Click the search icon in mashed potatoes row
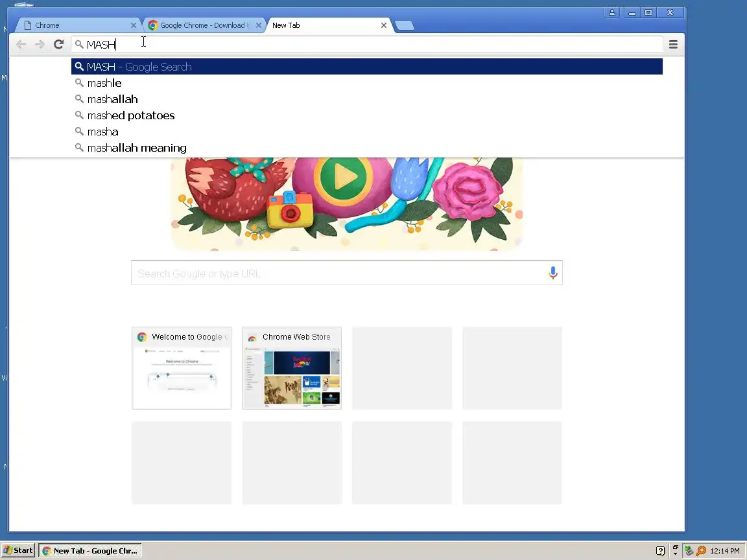The width and height of the screenshot is (747, 560). pyautogui.click(x=79, y=115)
